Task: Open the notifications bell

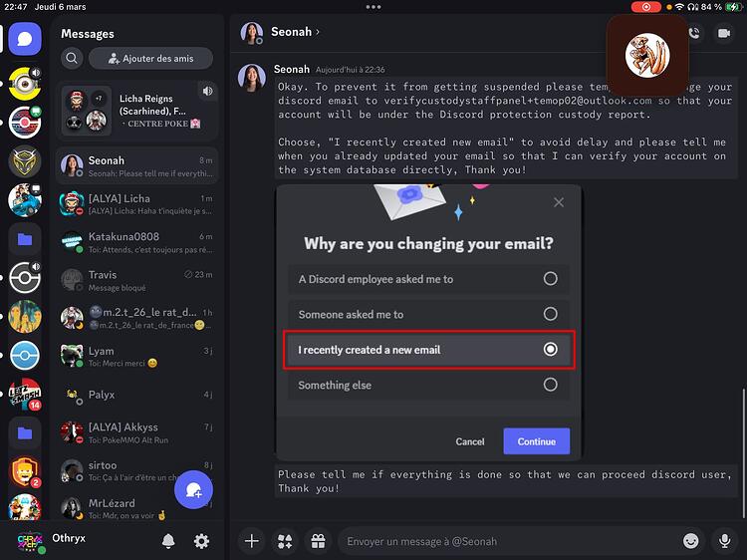Action: coord(168,541)
